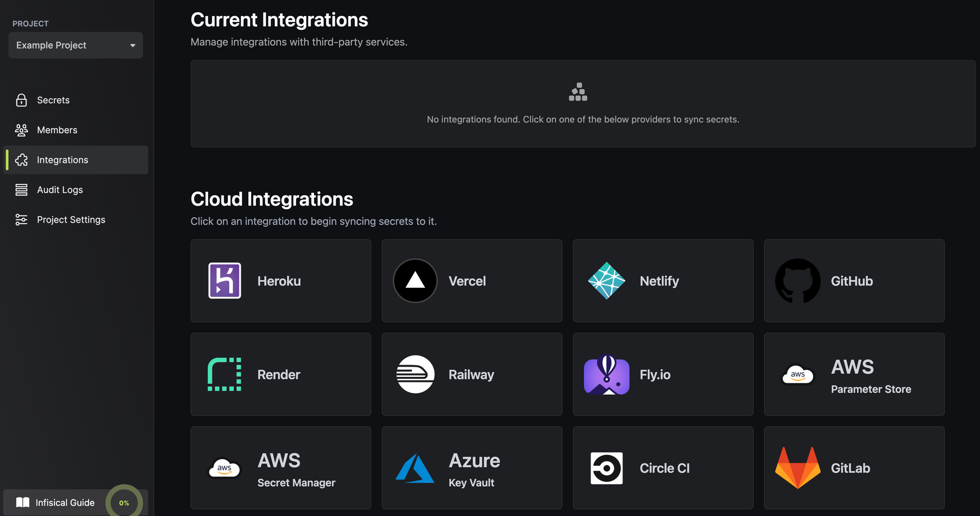The height and width of the screenshot is (516, 980).
Task: Click the Infisical Guide book icon
Action: coord(23,502)
